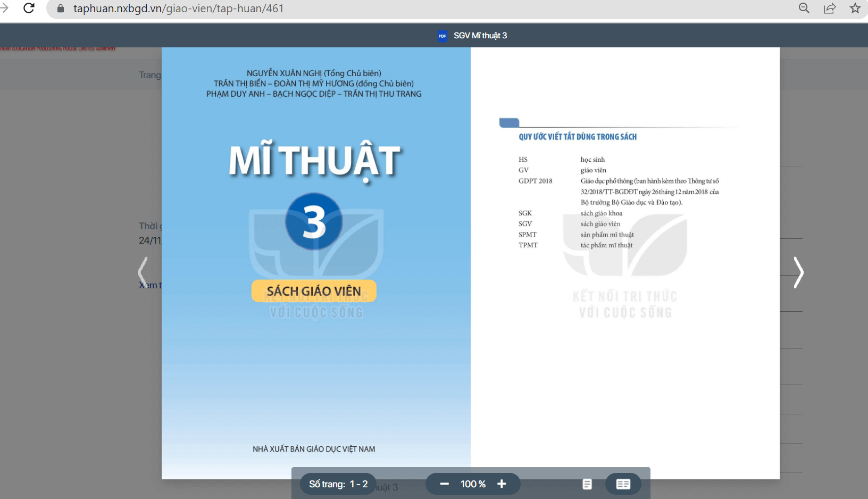The image size is (868, 499).
Task: Click 'sách giáo khoa' definition text
Action: tap(602, 213)
